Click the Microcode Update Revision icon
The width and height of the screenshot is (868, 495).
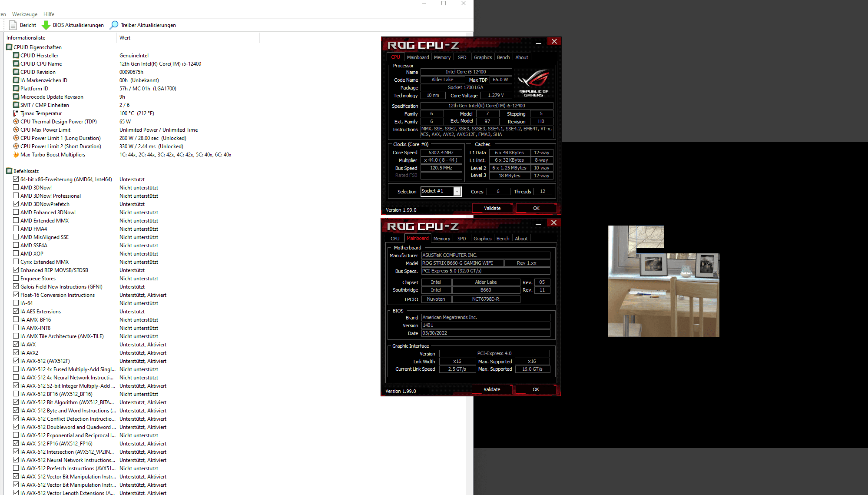(x=16, y=96)
